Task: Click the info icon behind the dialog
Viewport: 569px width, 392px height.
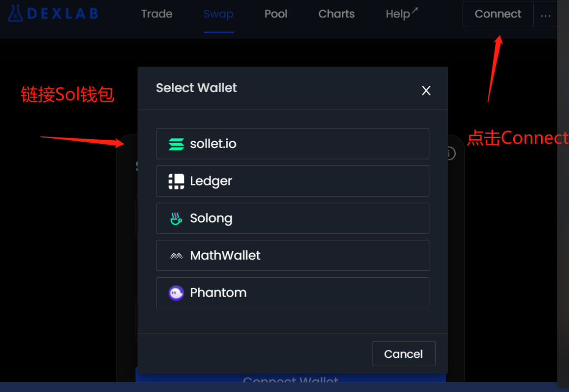Action: (449, 153)
